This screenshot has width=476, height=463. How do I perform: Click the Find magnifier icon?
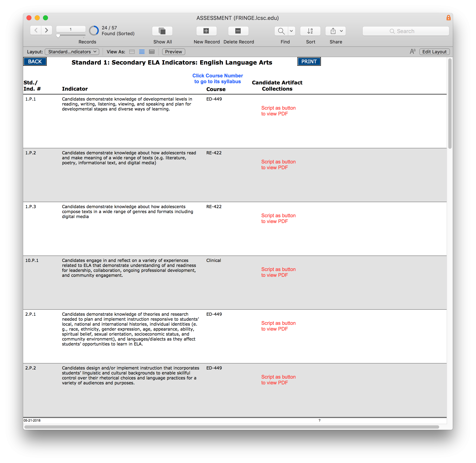point(281,31)
